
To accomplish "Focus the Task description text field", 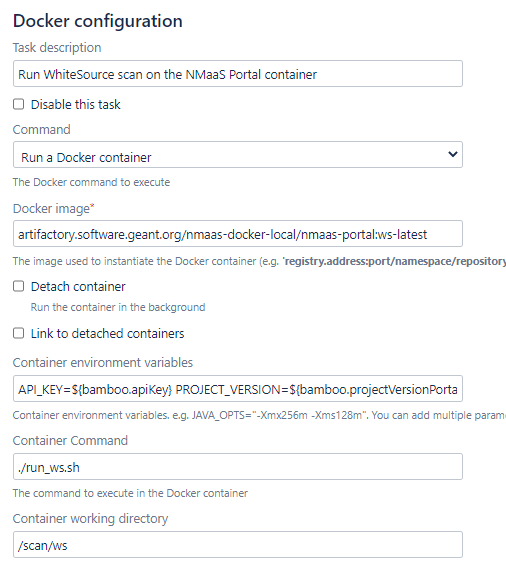I will click(238, 74).
